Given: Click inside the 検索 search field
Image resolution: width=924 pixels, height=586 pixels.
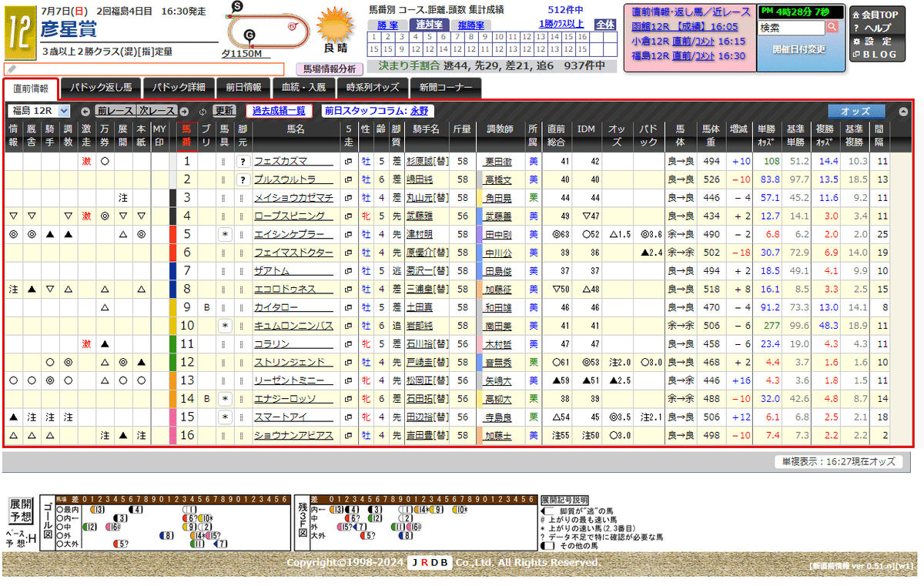Looking at the screenshot, I should 791,25.
